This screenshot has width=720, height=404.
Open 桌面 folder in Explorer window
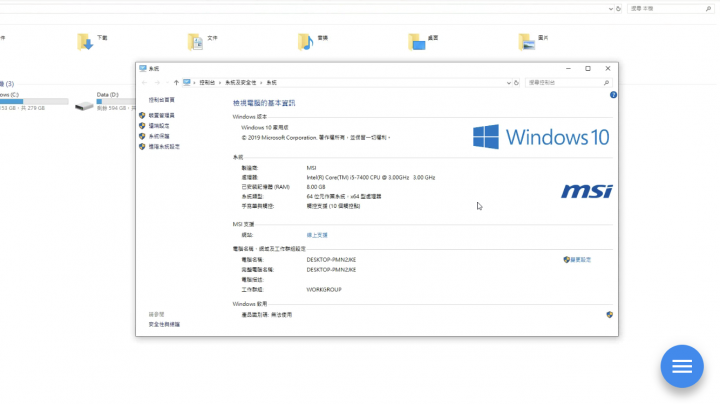pos(423,41)
